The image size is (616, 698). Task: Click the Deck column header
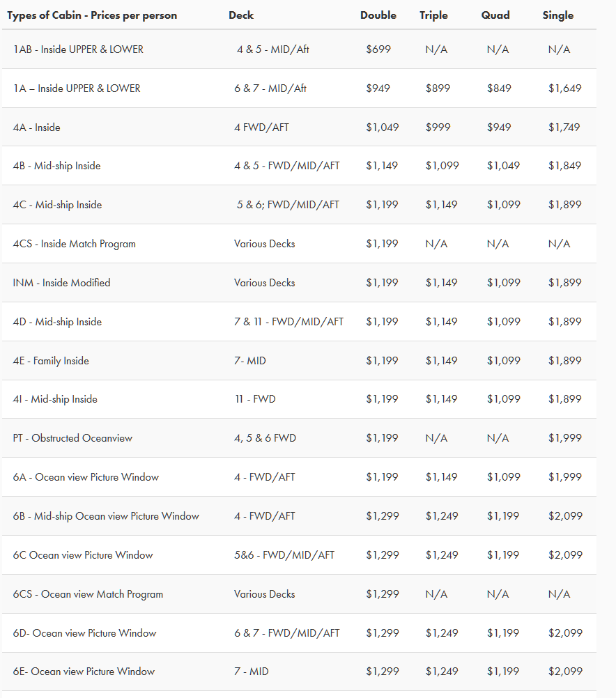(241, 15)
